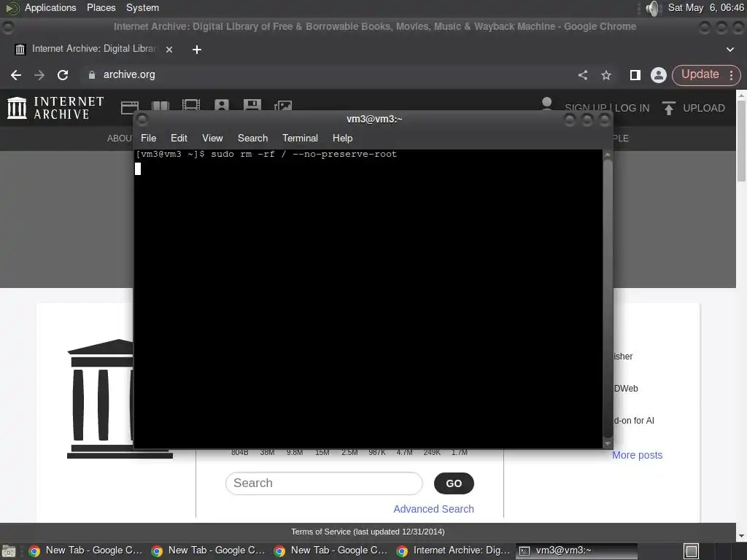Image resolution: width=747 pixels, height=560 pixels.
Task: Click the archive.org address bar
Action: [329, 75]
